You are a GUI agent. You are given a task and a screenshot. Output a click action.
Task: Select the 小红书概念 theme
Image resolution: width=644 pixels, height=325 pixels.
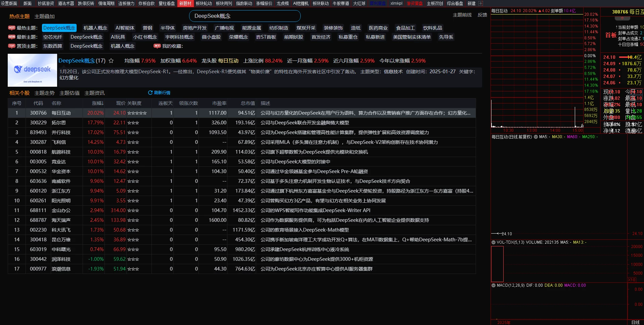pyautogui.click(x=145, y=37)
